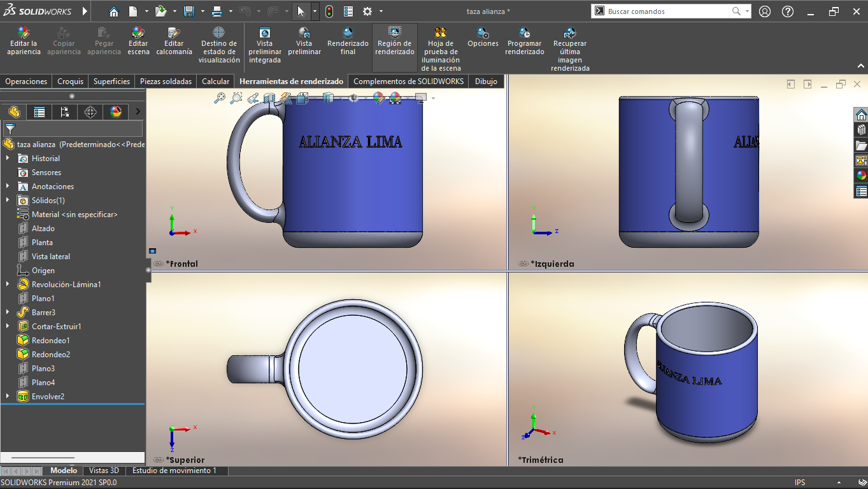868x489 pixels.
Task: Open Estudio de movimiento 1 bottom tab
Action: [x=174, y=471]
